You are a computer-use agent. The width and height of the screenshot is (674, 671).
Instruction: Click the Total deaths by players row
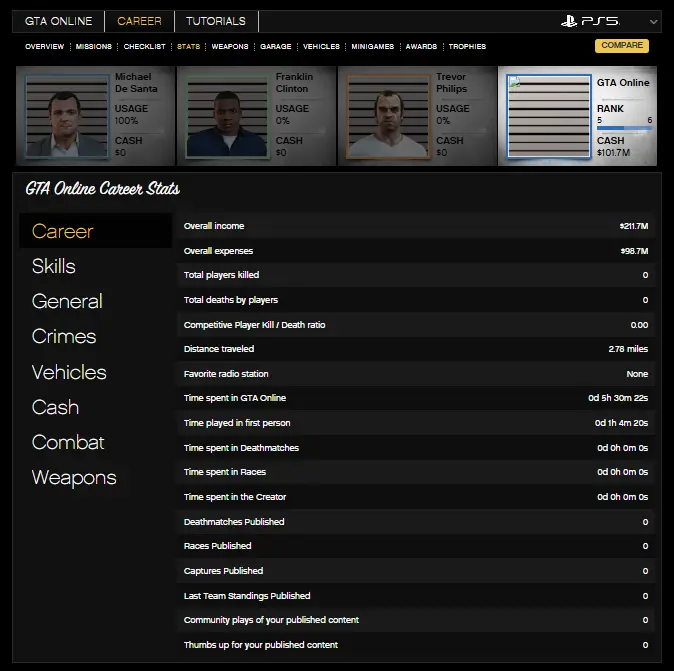pyautogui.click(x=416, y=300)
